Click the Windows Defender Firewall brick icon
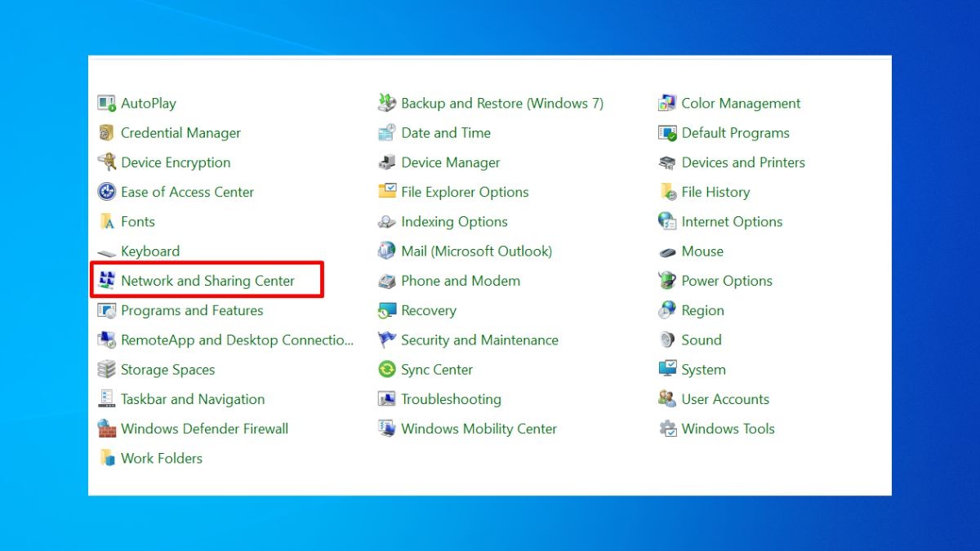Image resolution: width=980 pixels, height=551 pixels. pyautogui.click(x=107, y=429)
